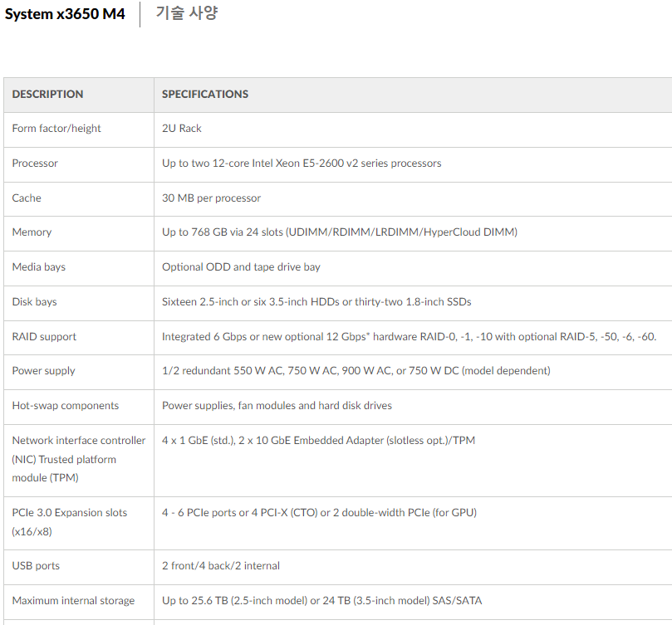
Task: Select the USB ports row label
Action: pos(36,566)
